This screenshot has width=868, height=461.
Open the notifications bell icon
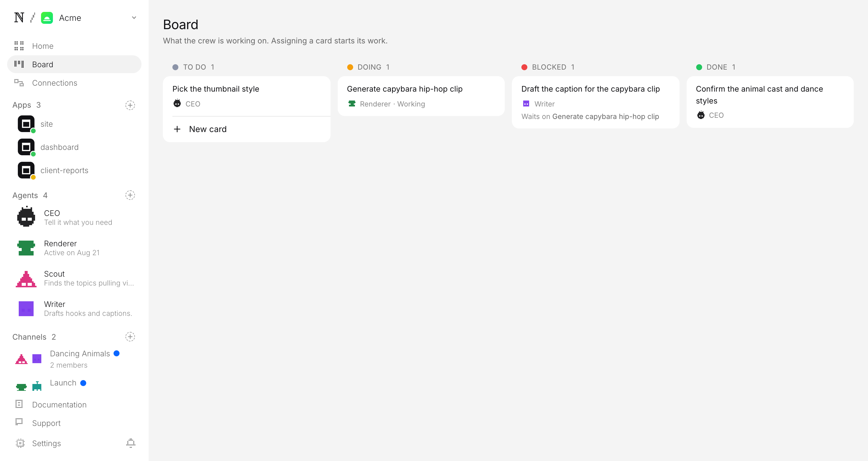131,443
